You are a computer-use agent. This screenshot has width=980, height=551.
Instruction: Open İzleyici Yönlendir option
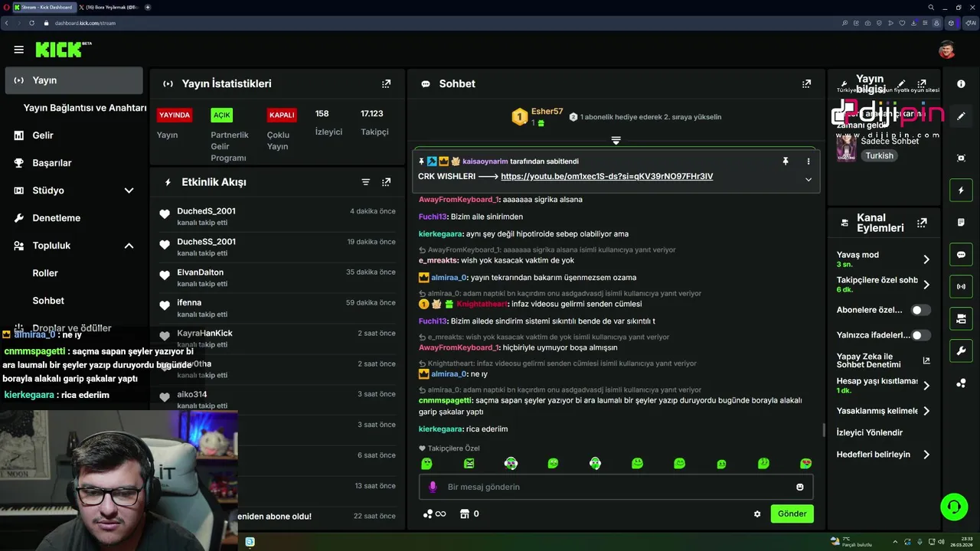click(x=870, y=432)
